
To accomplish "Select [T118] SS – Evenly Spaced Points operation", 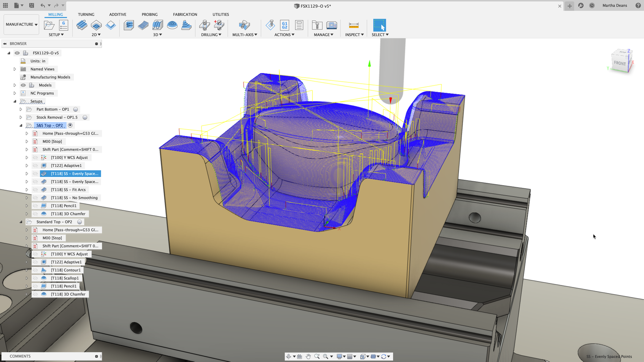I will (x=74, y=173).
